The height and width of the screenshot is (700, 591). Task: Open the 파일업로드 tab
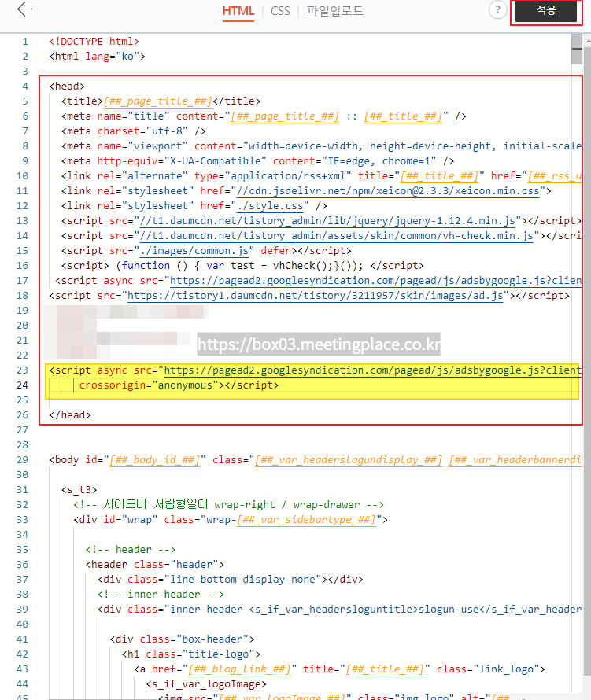[x=334, y=11]
